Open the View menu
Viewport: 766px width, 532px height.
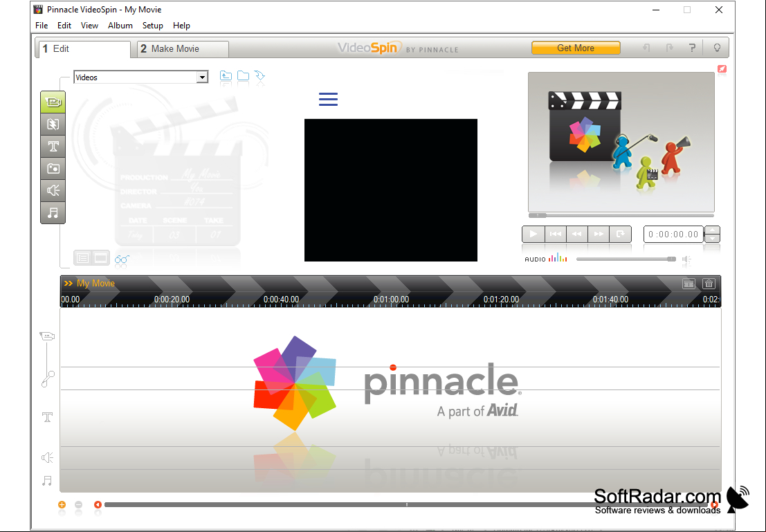[89, 26]
